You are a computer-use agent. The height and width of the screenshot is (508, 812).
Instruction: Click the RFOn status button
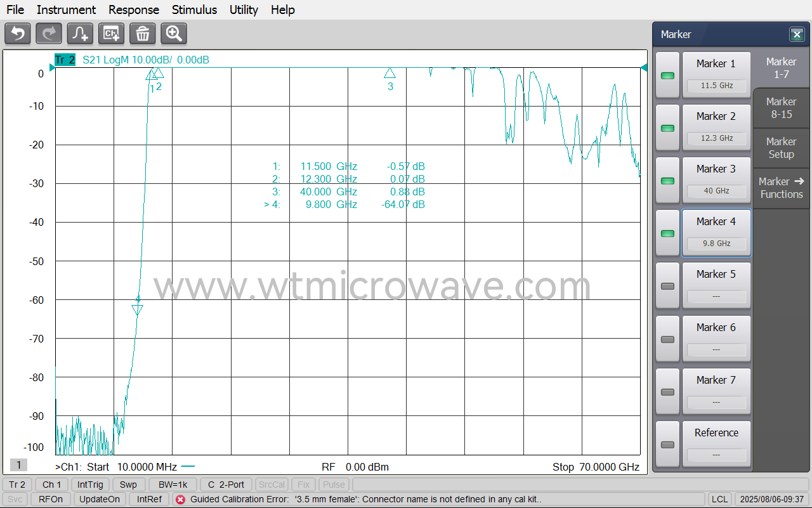[x=50, y=499]
